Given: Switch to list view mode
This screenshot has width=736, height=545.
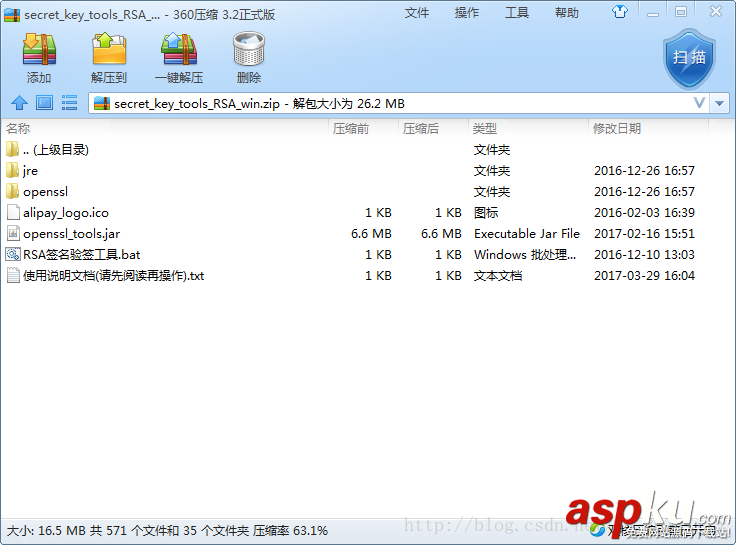Looking at the screenshot, I should (x=69, y=103).
